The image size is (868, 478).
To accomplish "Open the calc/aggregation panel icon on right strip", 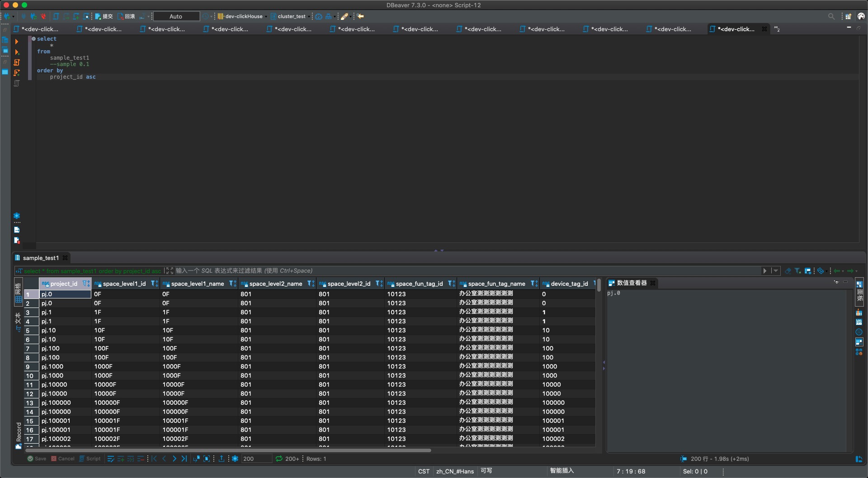I will [859, 313].
